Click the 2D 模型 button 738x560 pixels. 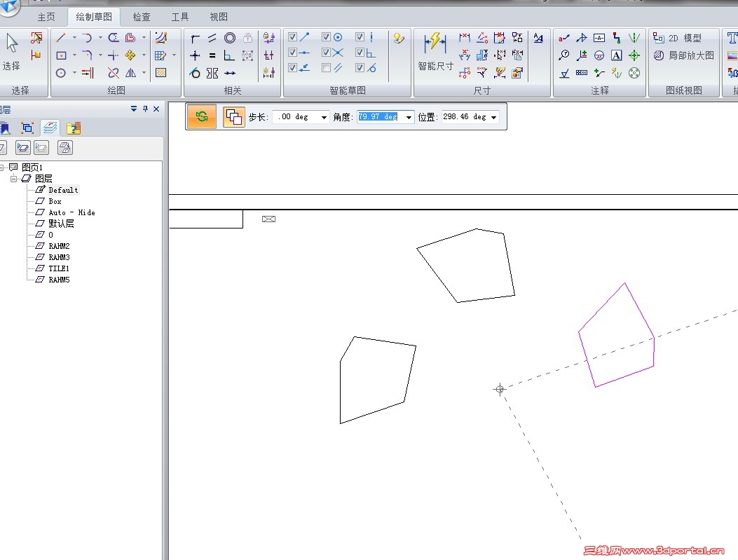click(x=677, y=38)
